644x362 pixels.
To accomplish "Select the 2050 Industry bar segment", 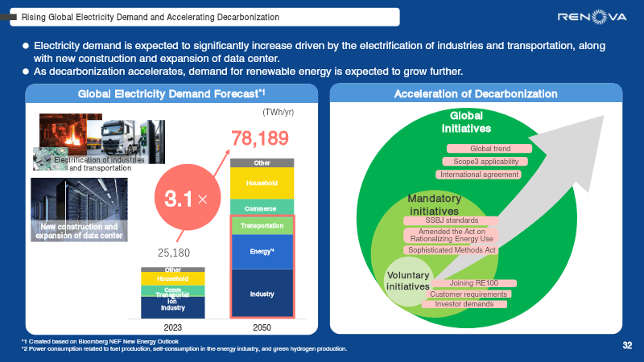I will [262, 294].
